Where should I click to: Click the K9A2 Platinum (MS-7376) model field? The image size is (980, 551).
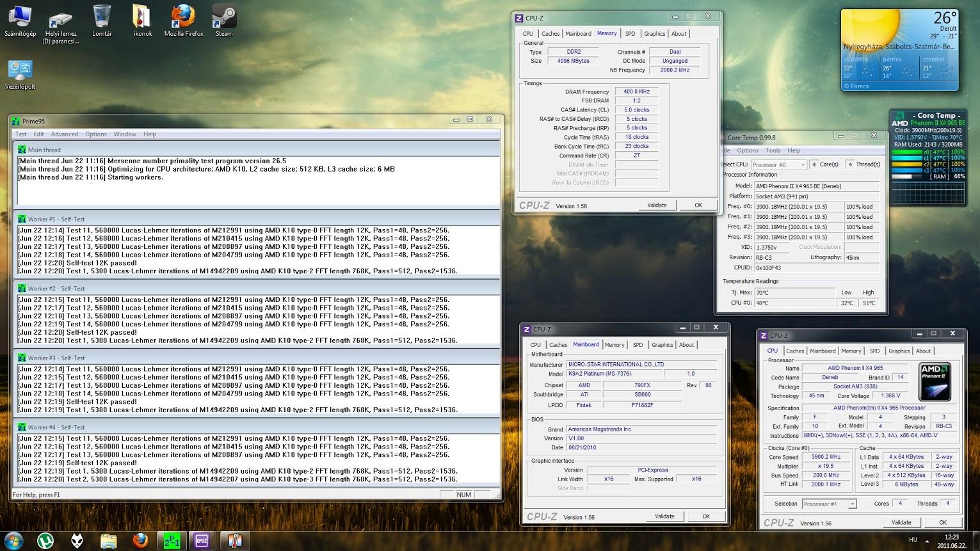pos(613,374)
